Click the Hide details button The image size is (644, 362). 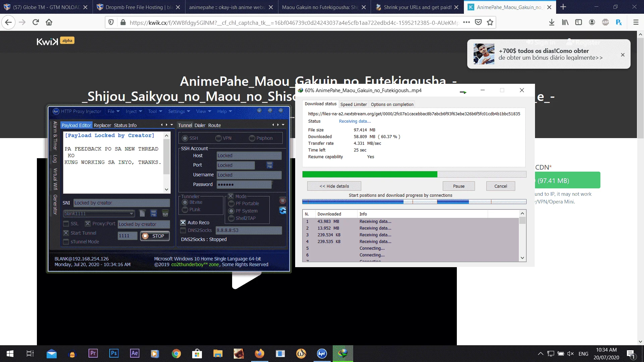(334, 186)
